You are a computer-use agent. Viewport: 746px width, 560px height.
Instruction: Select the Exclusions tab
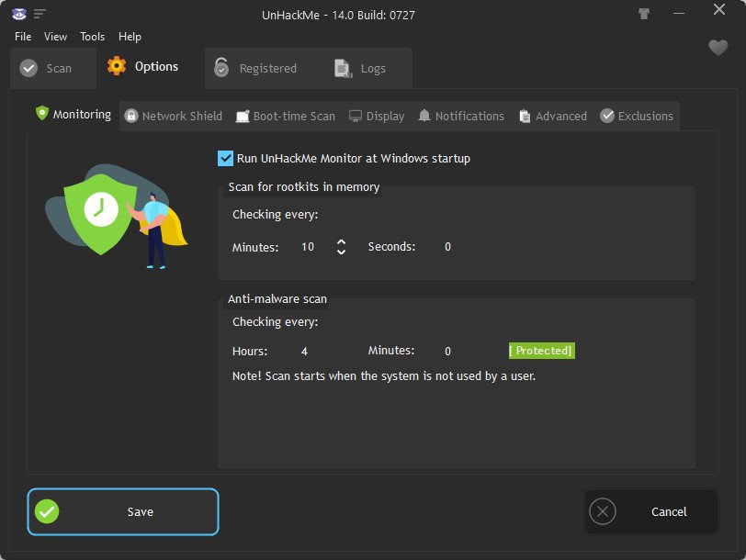(x=637, y=116)
